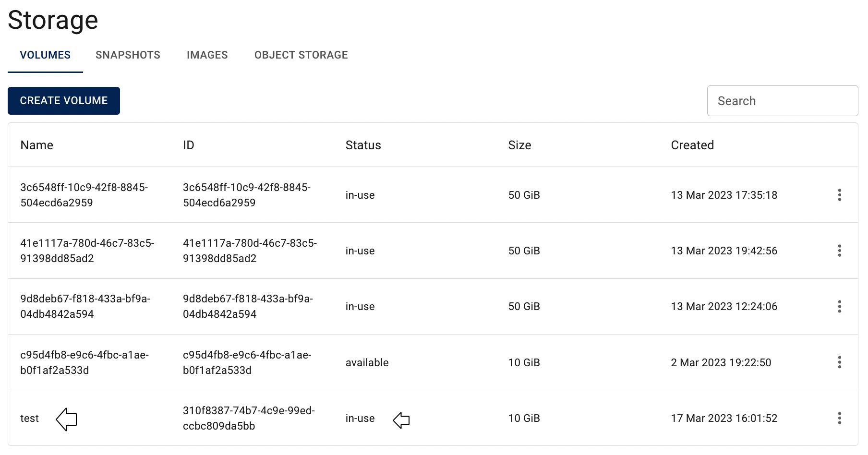The width and height of the screenshot is (868, 455).
Task: Open actions menu for volume 3c6548ff
Action: point(839,195)
